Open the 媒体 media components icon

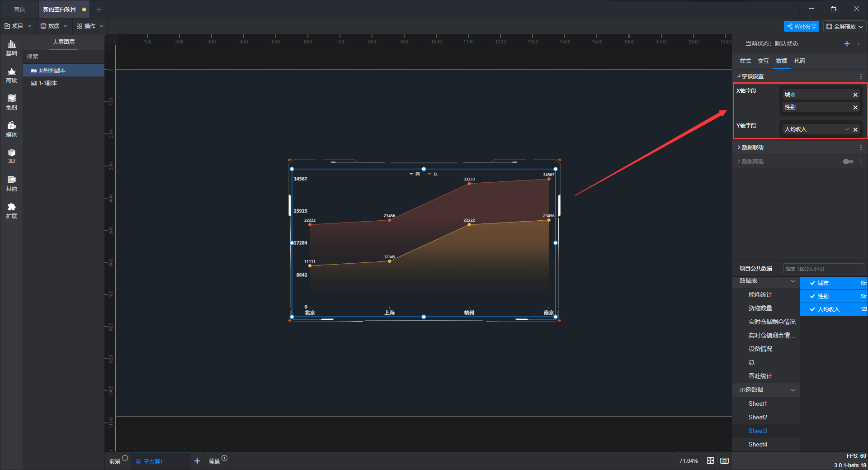pyautogui.click(x=11, y=129)
